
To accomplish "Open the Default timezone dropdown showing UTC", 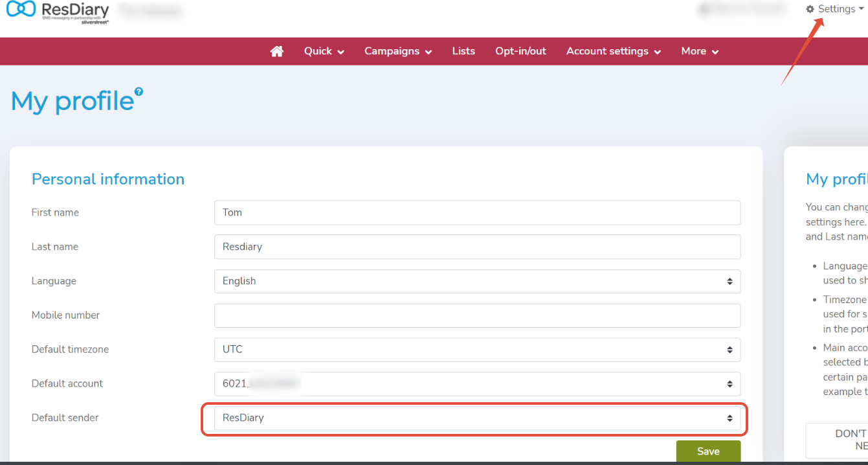I will coord(478,349).
